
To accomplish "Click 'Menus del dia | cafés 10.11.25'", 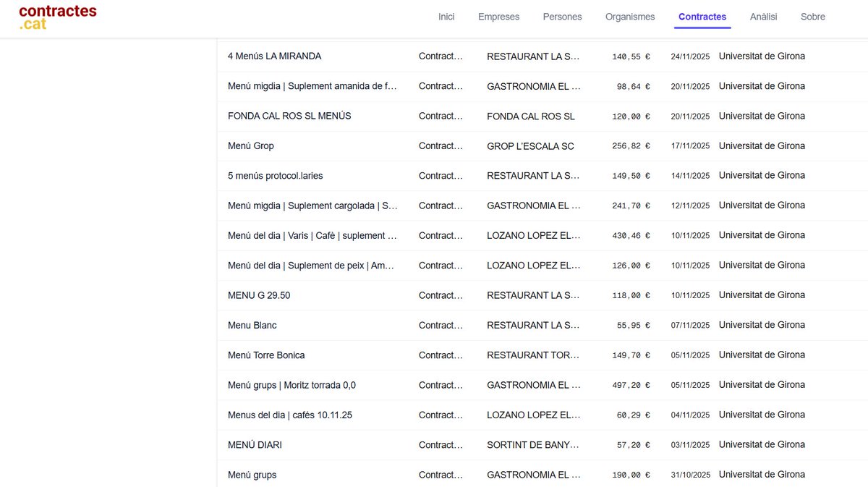I will coord(290,415).
